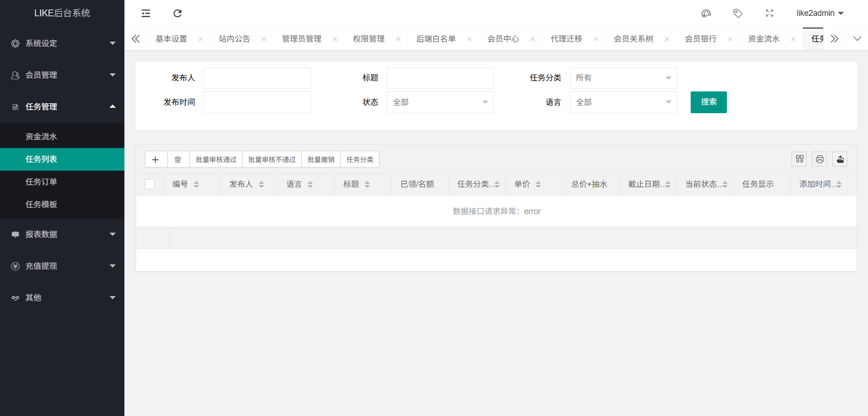868x416 pixels.
Task: Select 任务列表 in sidebar submenu
Action: tap(62, 159)
